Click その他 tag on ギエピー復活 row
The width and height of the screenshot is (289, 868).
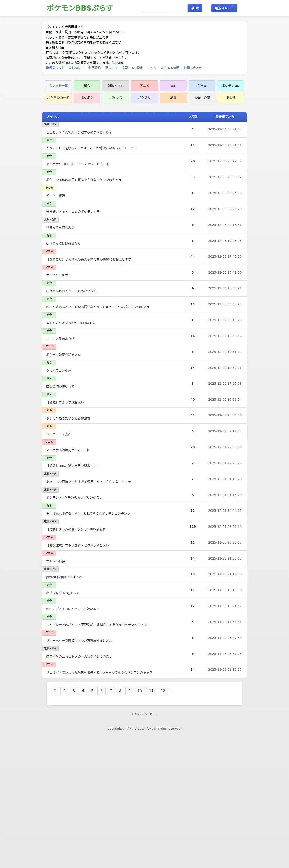click(49, 188)
